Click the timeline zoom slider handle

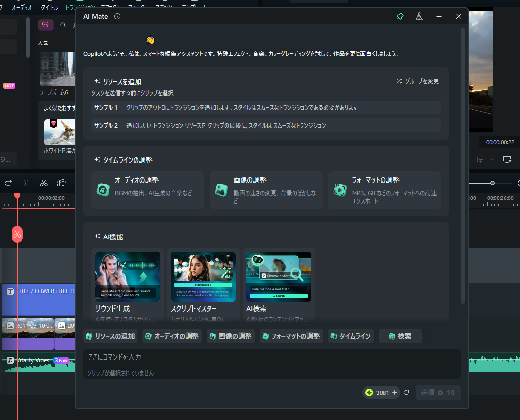click(493, 183)
